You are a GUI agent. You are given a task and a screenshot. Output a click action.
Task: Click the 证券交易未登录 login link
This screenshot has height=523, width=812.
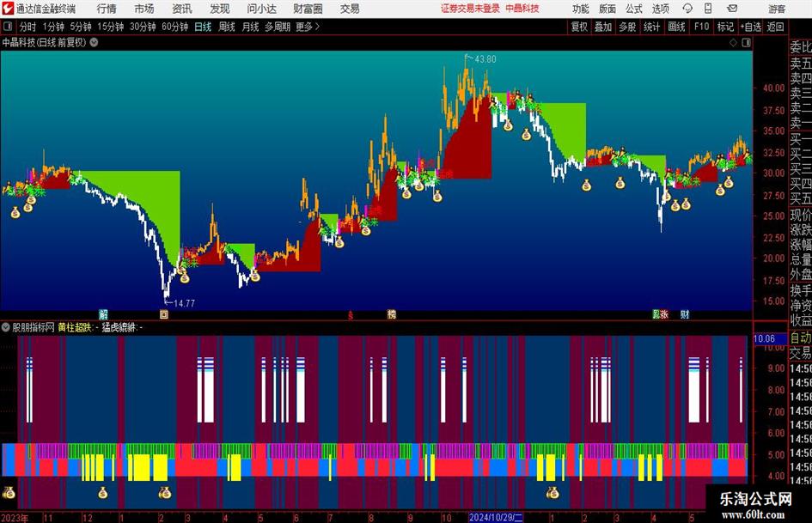[x=470, y=9]
